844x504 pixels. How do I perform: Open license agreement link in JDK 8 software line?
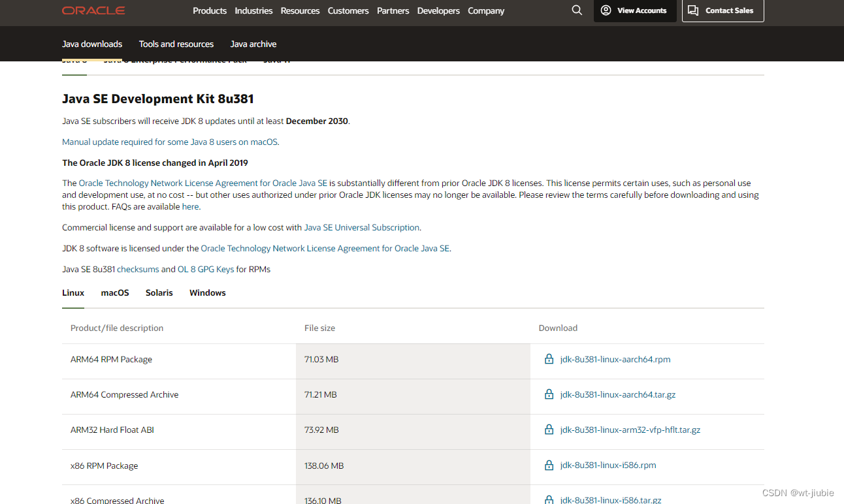click(x=325, y=248)
